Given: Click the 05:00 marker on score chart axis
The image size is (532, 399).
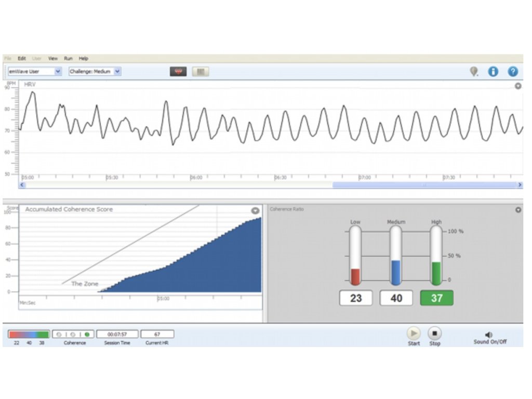Looking at the screenshot, I should 163,299.
